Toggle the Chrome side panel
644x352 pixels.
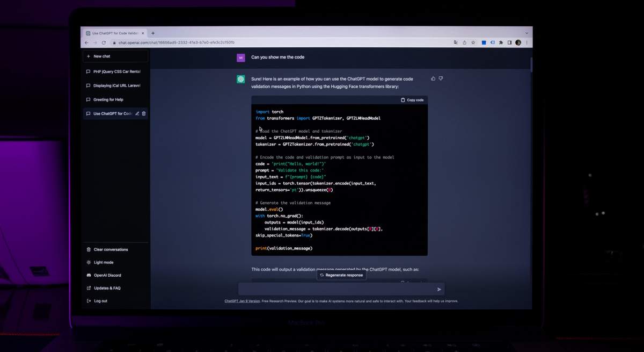point(509,42)
